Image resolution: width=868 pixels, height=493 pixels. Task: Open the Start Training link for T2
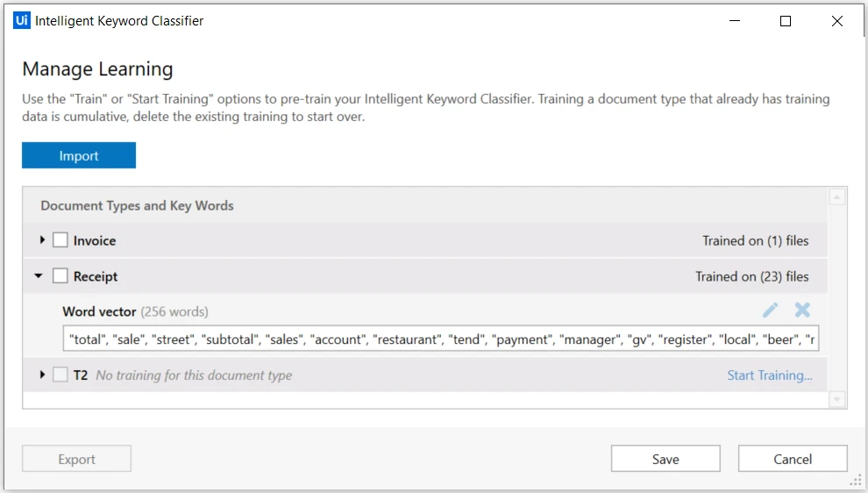point(770,375)
